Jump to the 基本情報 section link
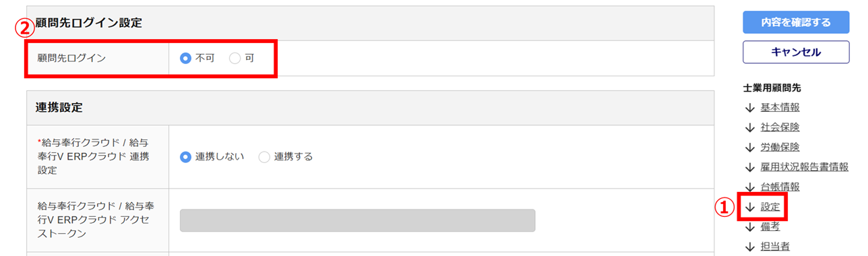868x256 pixels. [x=780, y=108]
